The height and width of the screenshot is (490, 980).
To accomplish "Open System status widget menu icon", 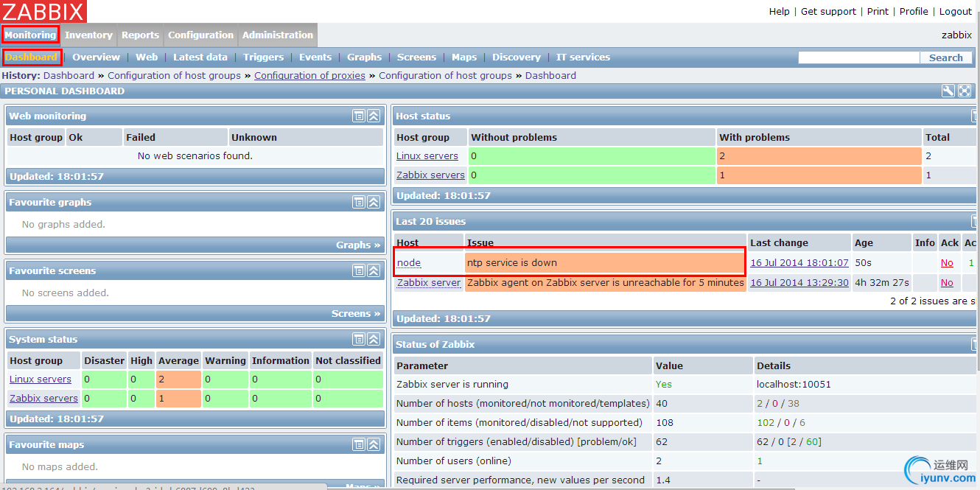I will 359,339.
